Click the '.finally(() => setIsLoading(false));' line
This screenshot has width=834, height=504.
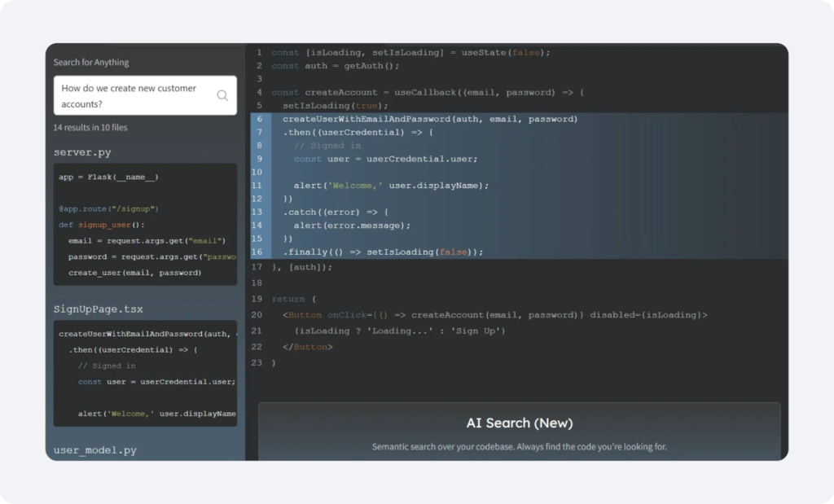(383, 252)
